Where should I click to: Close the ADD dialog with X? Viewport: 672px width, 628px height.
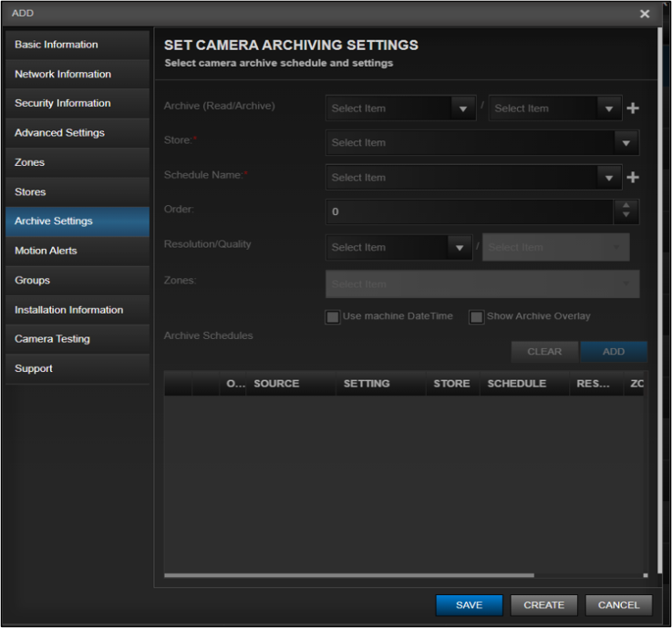pyautogui.click(x=644, y=14)
